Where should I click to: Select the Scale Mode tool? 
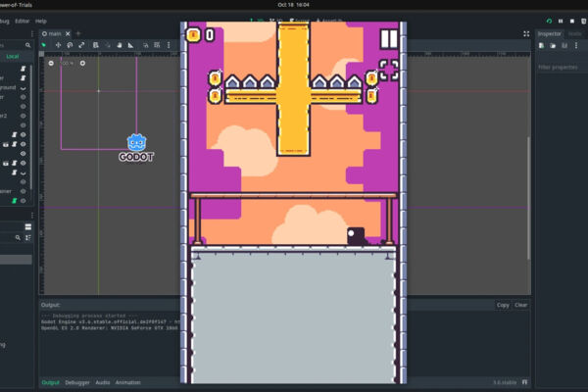[81, 45]
